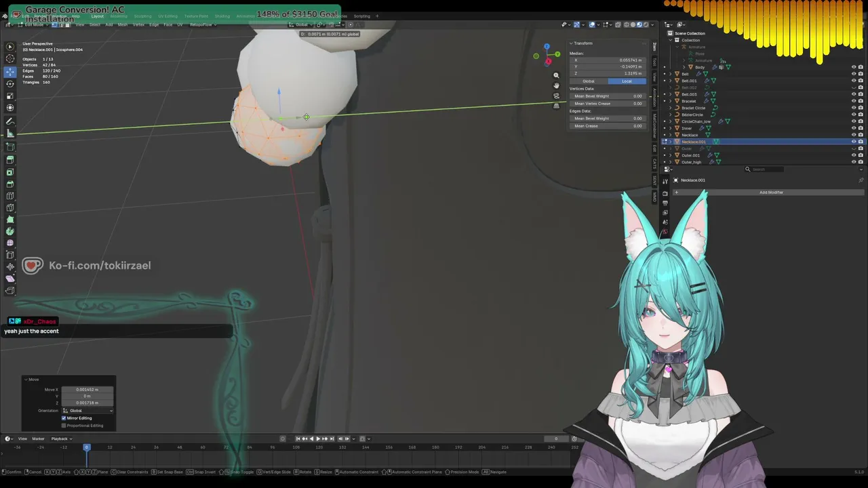This screenshot has width=868, height=488.
Task: Open the CATS sidebar tab
Action: click(654, 163)
